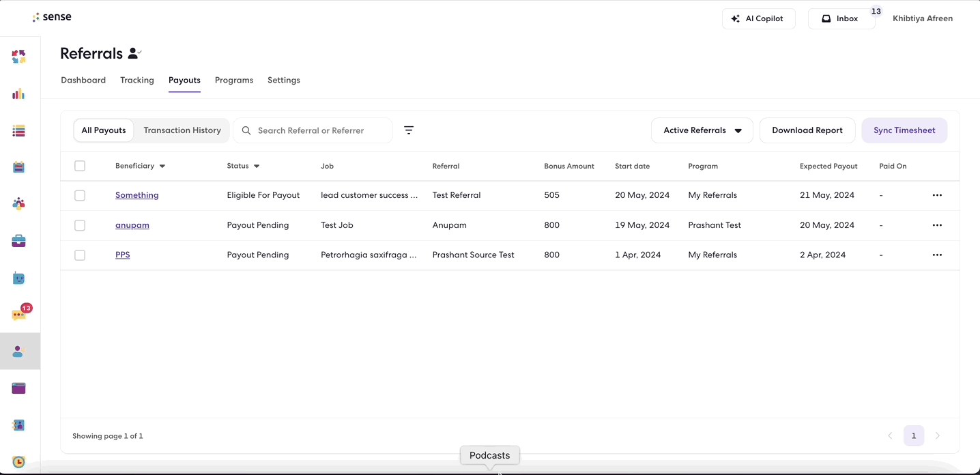Click the person-check icon beside Referrals title

click(135, 53)
